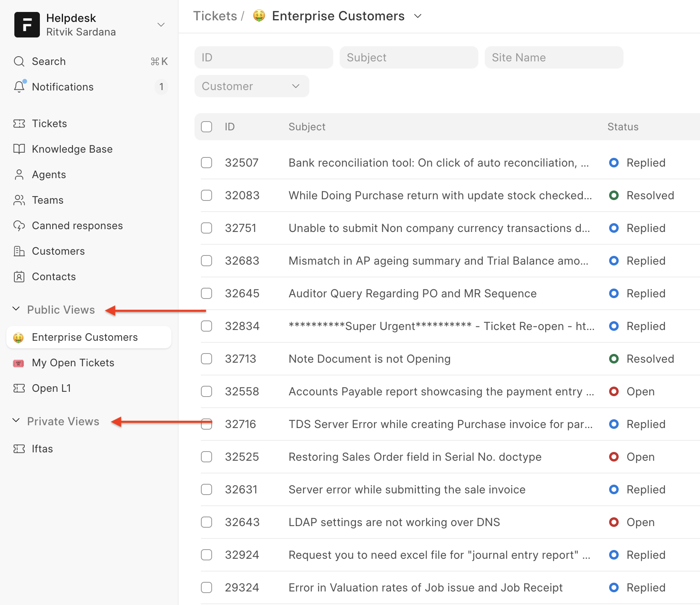Check the box for ticket 32507
Viewport: 700px width, 605px height.
pyautogui.click(x=206, y=163)
